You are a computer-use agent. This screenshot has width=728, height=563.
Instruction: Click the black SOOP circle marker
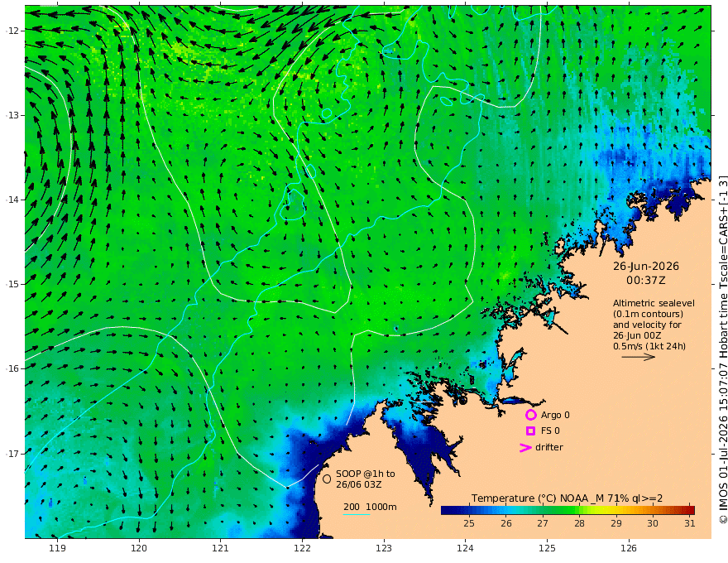tap(327, 479)
